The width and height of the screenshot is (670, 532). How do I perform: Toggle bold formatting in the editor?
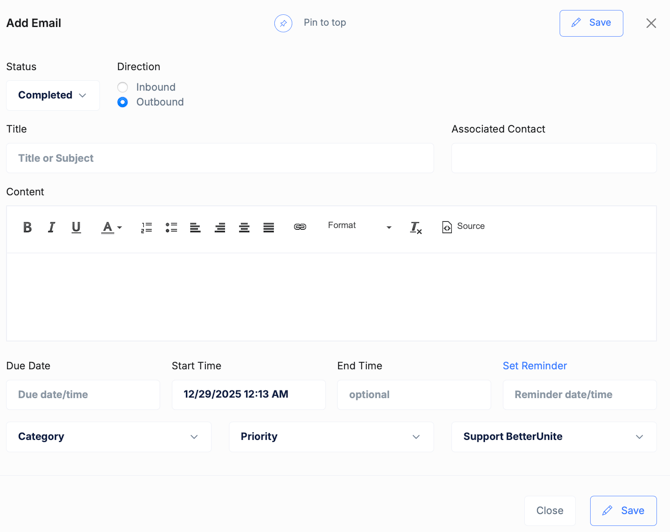pyautogui.click(x=27, y=227)
